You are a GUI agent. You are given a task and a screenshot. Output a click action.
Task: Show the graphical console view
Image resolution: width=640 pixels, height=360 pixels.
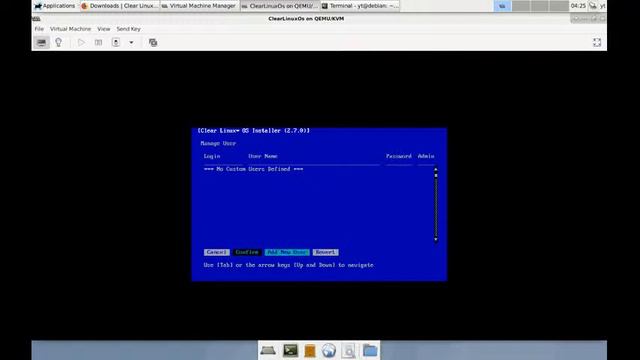click(x=41, y=42)
